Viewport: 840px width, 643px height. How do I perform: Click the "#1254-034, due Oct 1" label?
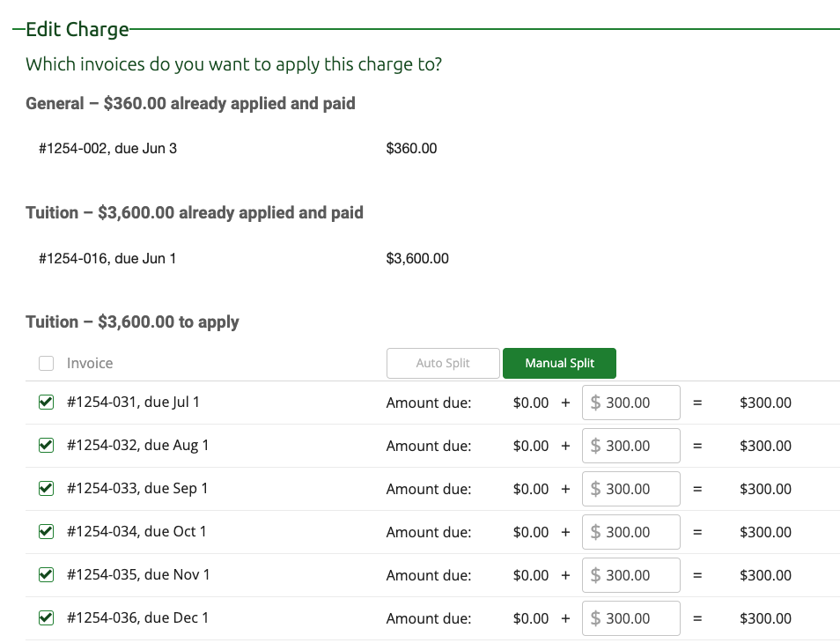point(136,531)
